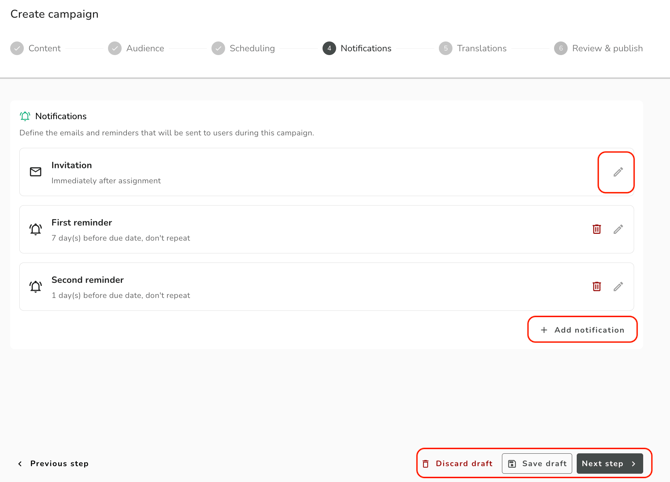Delete the First reminder via trash icon
Image resolution: width=670 pixels, height=482 pixels.
point(597,229)
